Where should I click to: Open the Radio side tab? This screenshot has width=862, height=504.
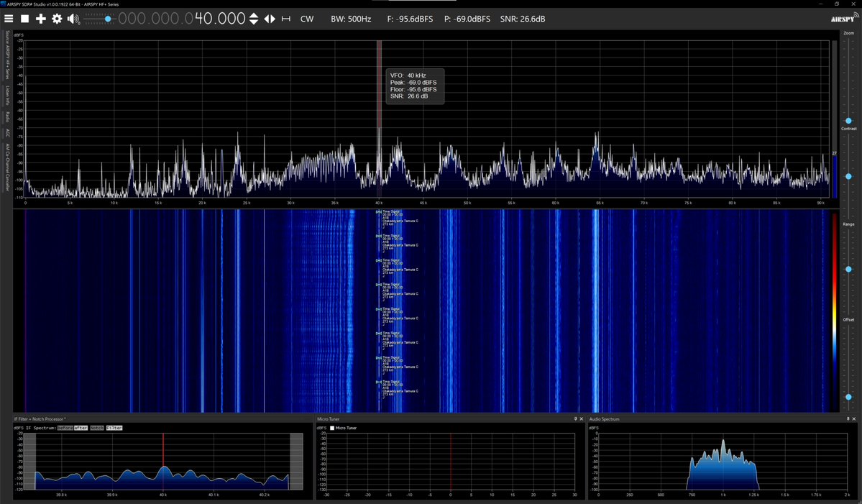(7, 117)
